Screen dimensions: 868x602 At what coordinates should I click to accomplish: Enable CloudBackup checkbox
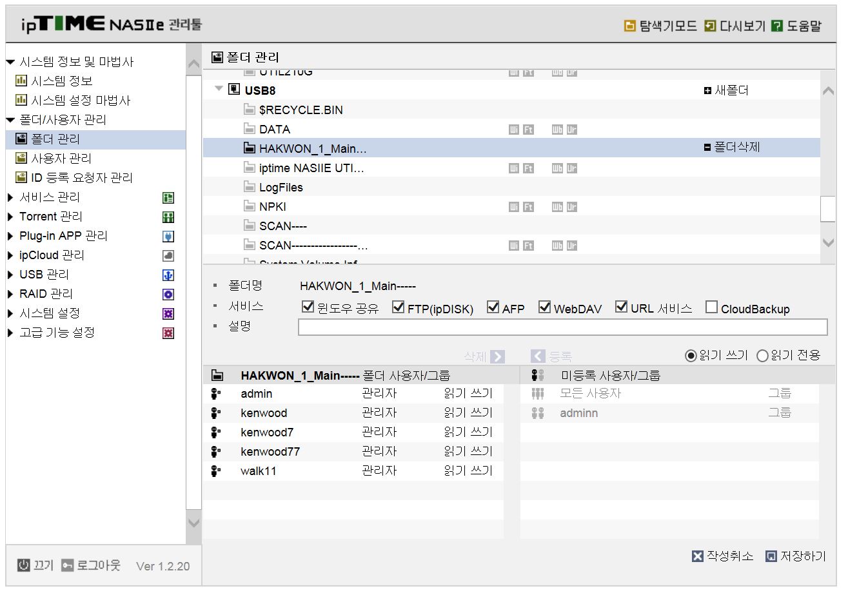(x=712, y=307)
